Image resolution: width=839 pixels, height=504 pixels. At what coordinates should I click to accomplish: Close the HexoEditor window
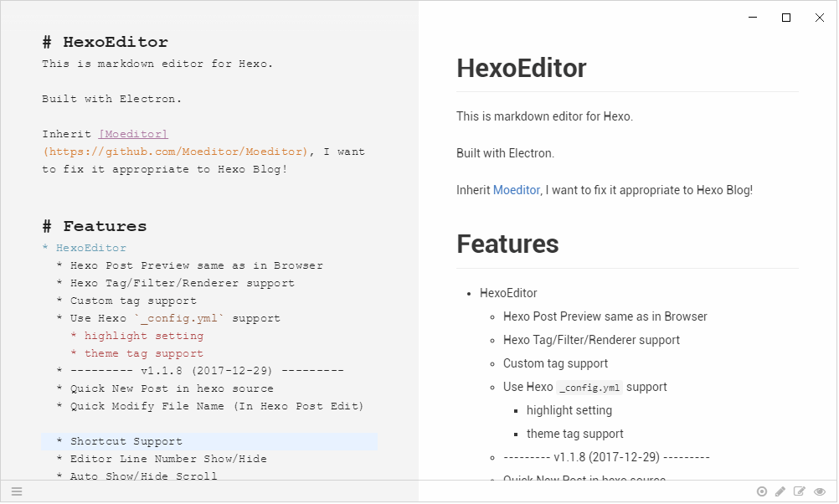point(820,18)
